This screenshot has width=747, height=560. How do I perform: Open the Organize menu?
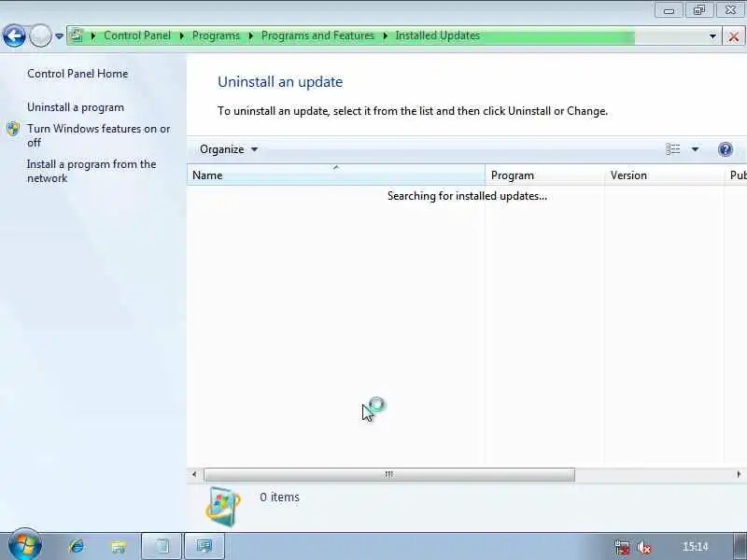tap(229, 149)
